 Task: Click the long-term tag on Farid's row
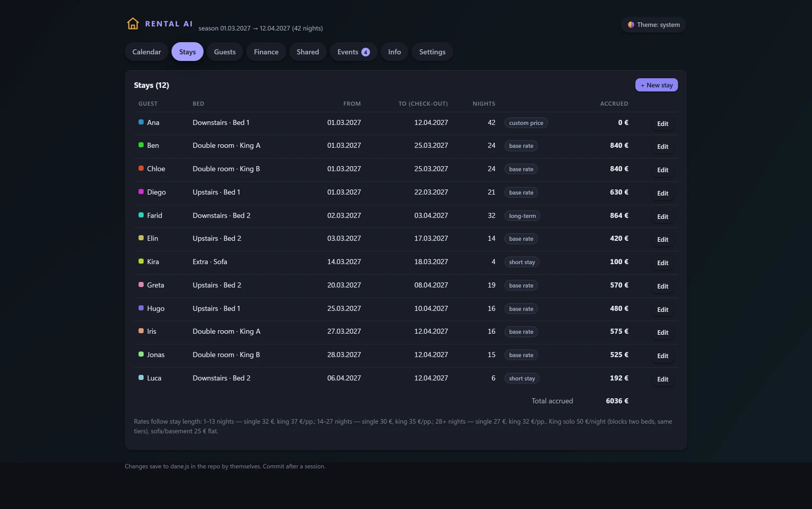tap(522, 216)
